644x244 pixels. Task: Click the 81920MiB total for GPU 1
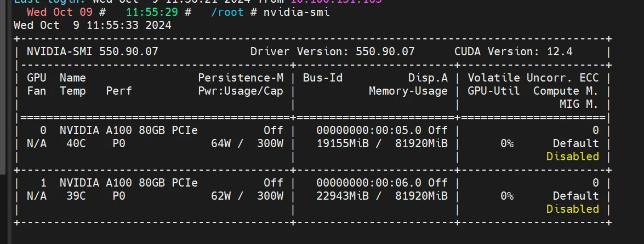click(x=421, y=196)
